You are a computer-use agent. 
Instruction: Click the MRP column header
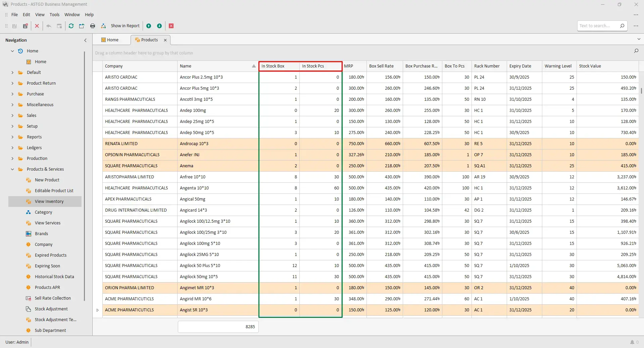[354, 66]
